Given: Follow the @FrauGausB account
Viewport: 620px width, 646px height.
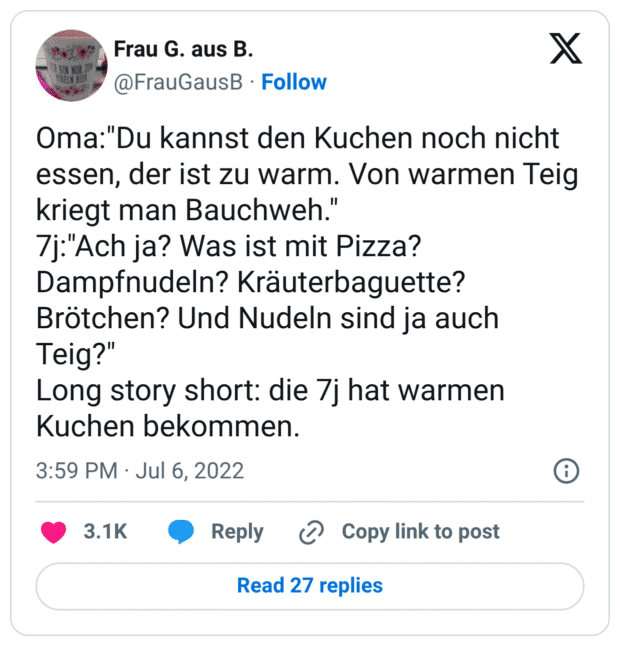Looking at the screenshot, I should pyautogui.click(x=293, y=82).
